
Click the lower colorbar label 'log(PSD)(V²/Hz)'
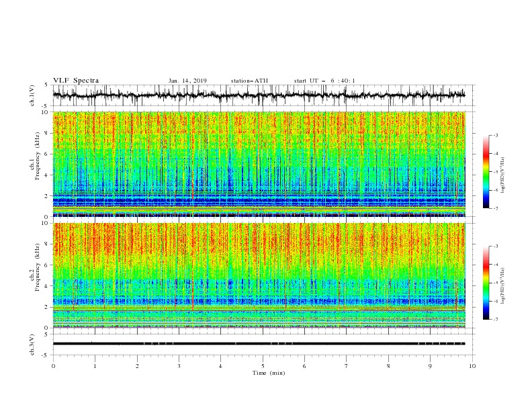(x=502, y=285)
